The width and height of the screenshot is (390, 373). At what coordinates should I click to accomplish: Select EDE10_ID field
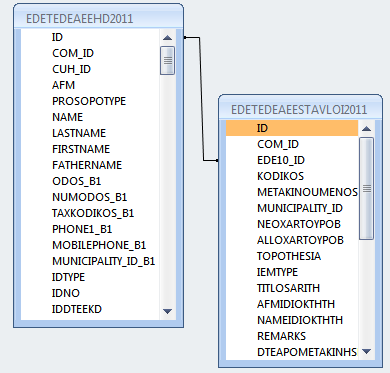pos(292,160)
